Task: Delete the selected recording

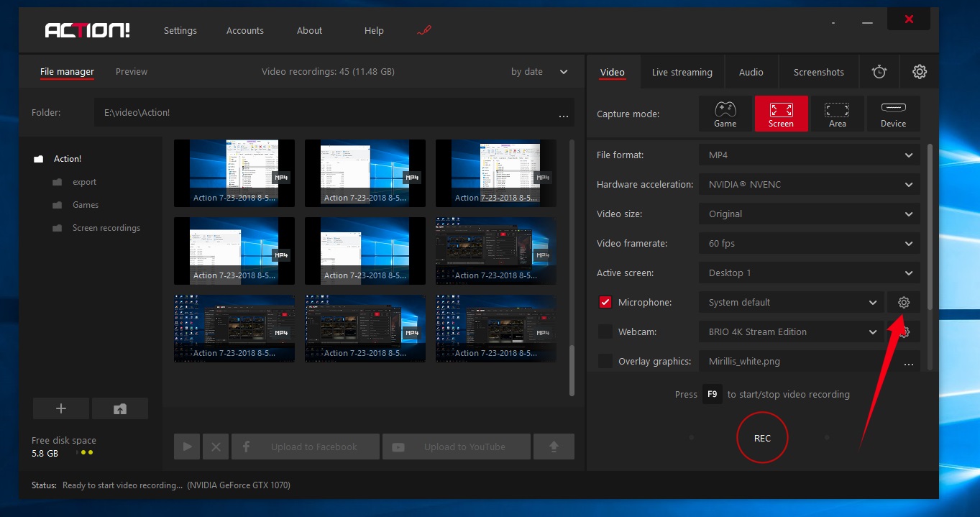Action: 216,447
